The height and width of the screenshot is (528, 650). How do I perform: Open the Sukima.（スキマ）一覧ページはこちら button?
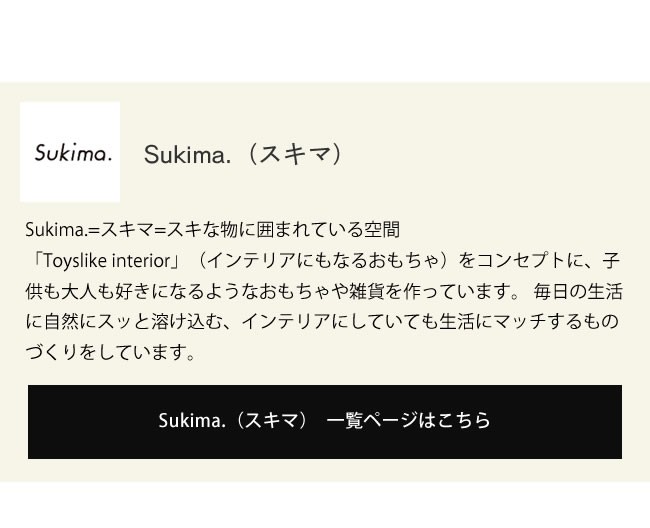click(325, 421)
